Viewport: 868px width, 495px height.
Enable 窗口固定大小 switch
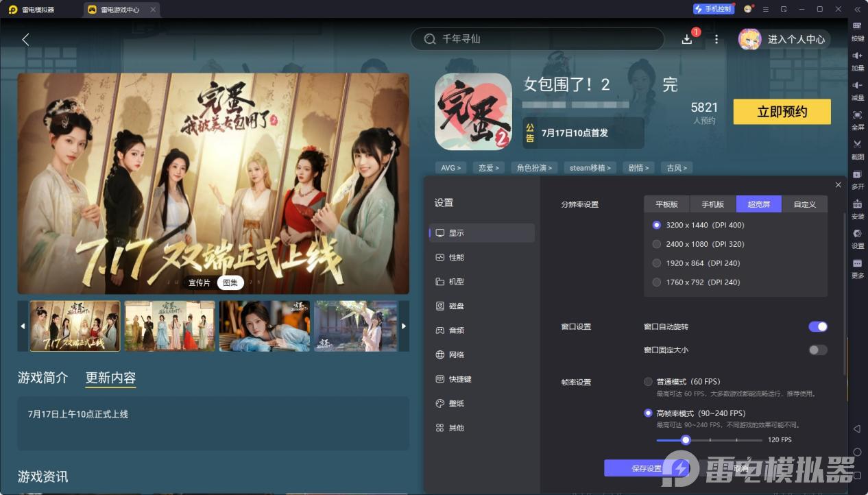tap(818, 350)
